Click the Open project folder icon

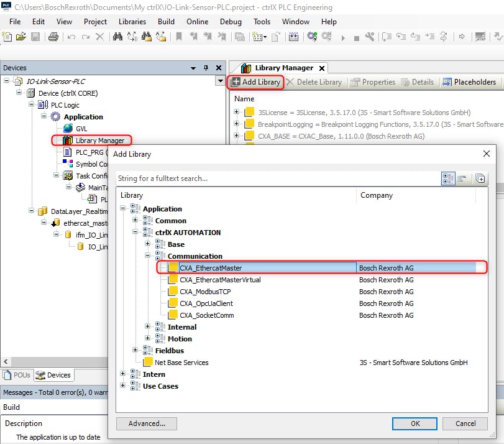[21, 37]
